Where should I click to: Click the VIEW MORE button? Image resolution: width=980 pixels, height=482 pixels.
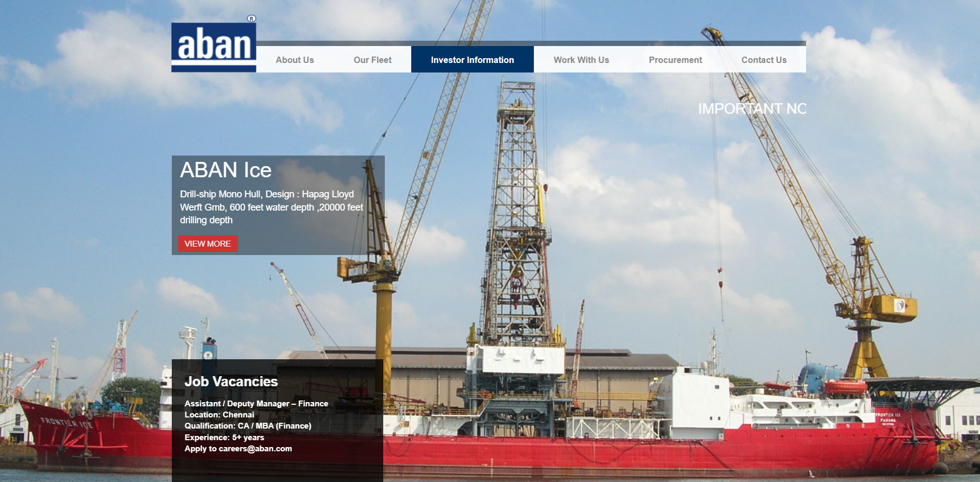pos(208,243)
